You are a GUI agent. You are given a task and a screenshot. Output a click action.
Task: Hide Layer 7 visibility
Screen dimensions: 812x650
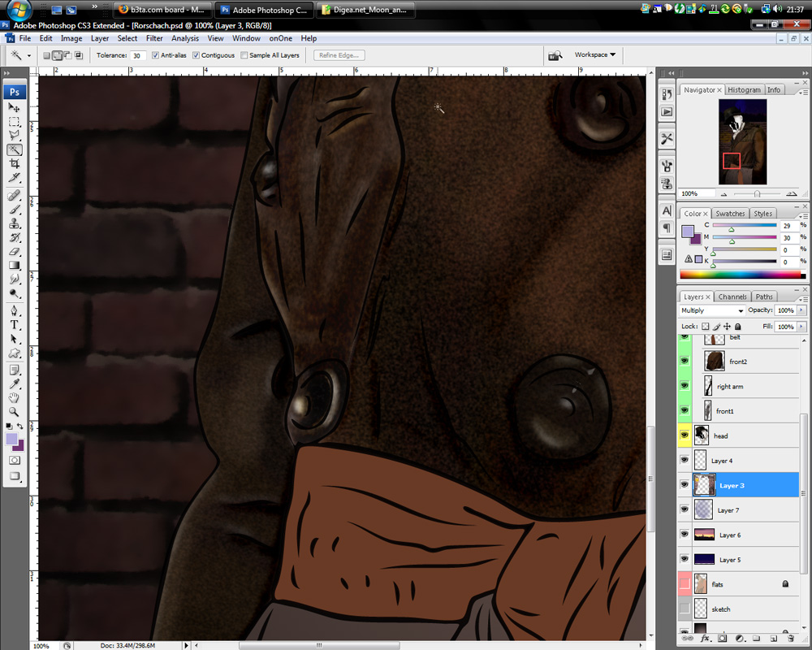pyautogui.click(x=685, y=509)
